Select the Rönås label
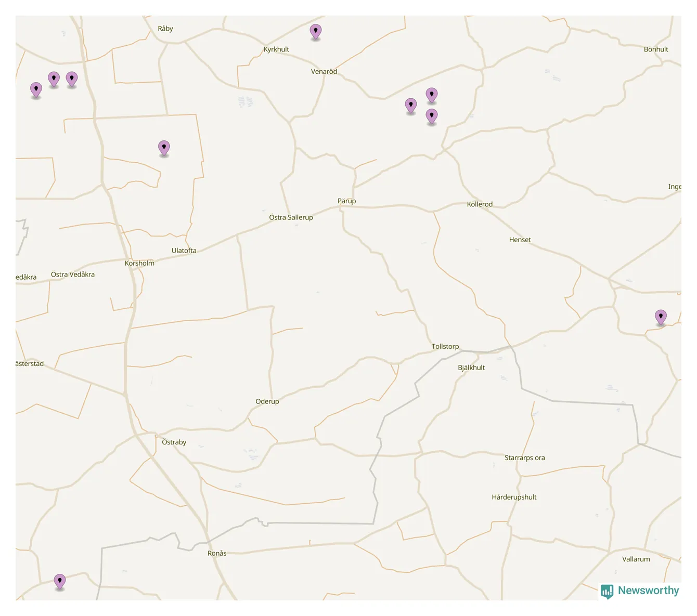The width and height of the screenshot is (697, 616). (217, 553)
